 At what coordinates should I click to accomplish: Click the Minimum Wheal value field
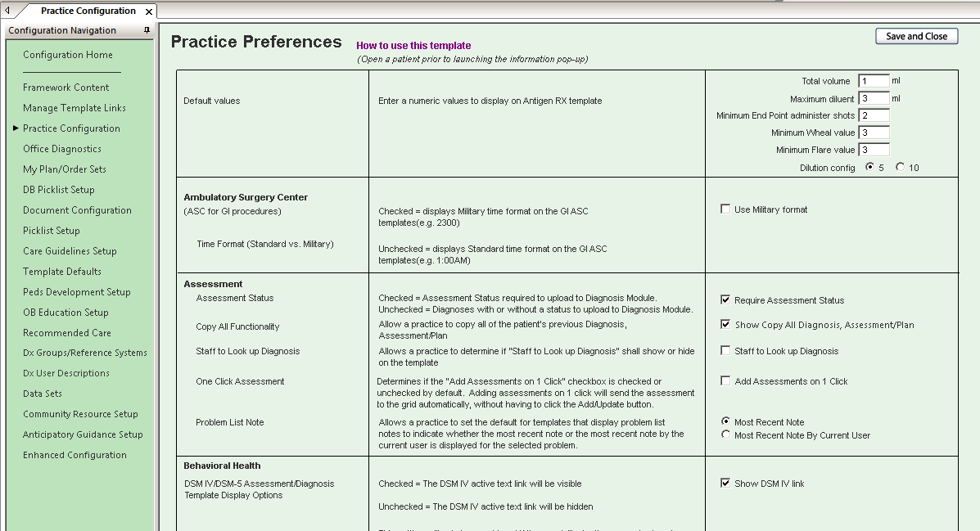pos(874,133)
